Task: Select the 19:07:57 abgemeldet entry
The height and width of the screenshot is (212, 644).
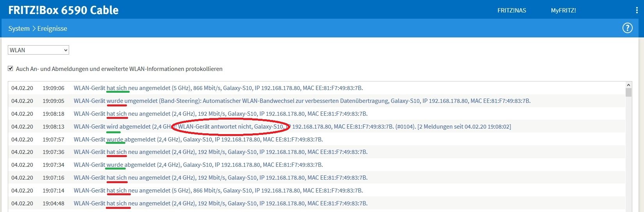Action: [317, 140]
